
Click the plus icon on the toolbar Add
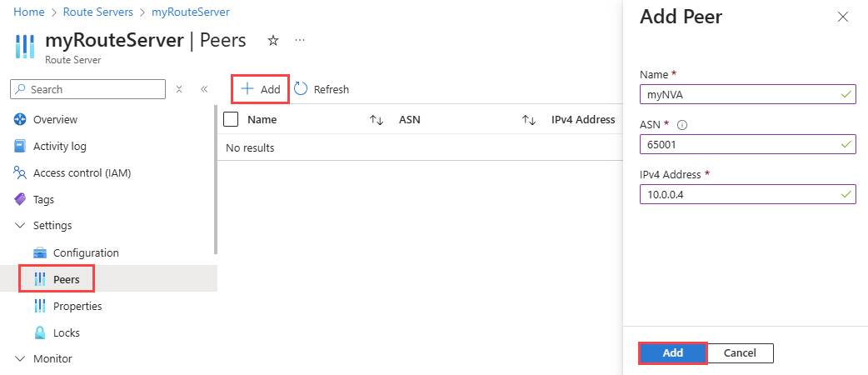coord(247,89)
